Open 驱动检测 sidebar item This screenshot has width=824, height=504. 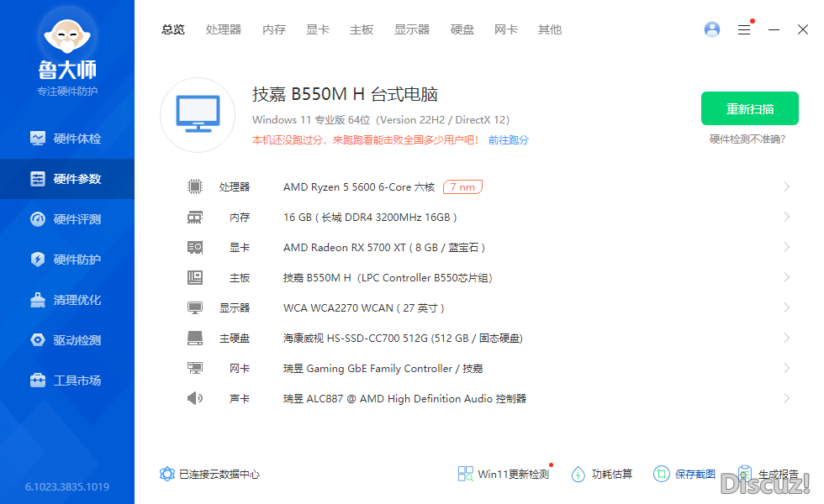pos(67,340)
